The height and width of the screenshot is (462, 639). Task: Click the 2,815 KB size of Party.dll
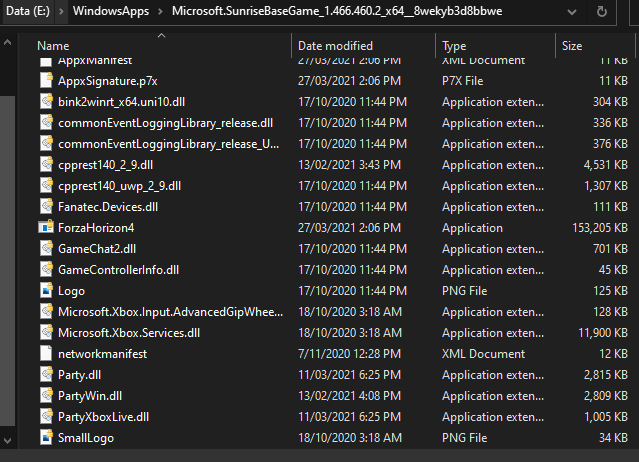click(x=606, y=375)
